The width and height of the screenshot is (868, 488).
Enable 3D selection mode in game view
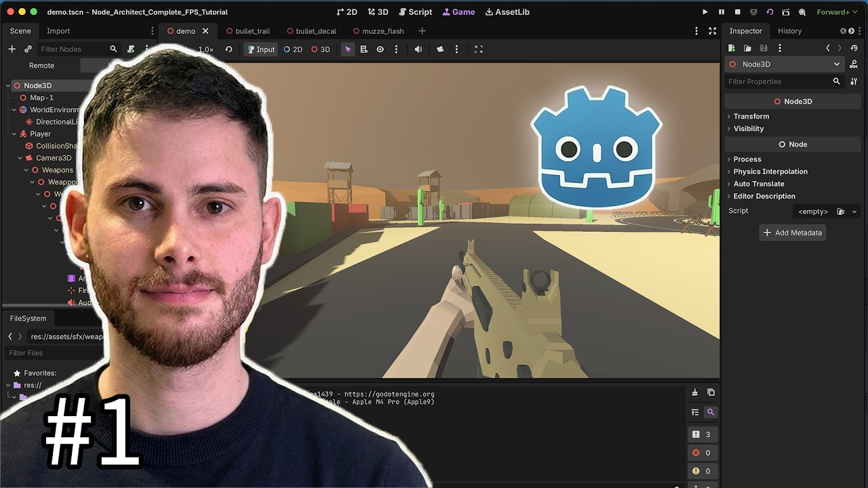point(321,49)
